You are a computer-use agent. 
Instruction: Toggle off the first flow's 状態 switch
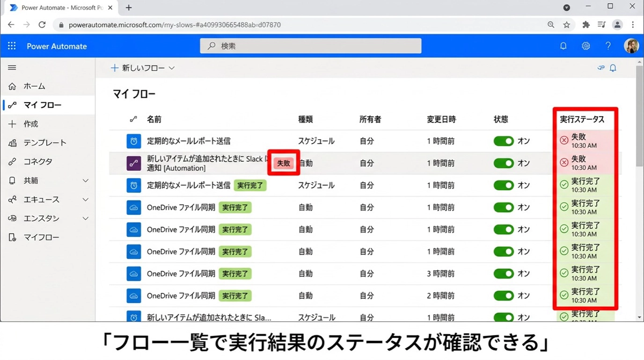tap(503, 141)
